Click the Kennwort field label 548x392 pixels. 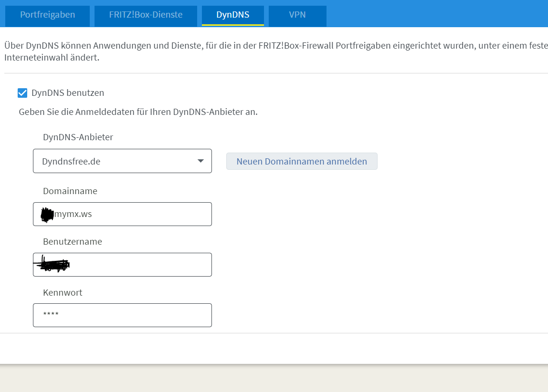tap(63, 292)
